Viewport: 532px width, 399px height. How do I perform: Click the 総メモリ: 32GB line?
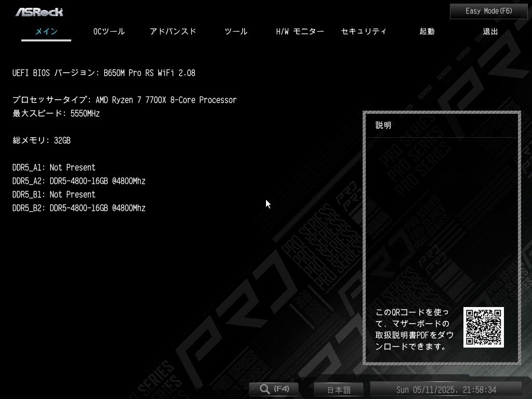click(42, 140)
